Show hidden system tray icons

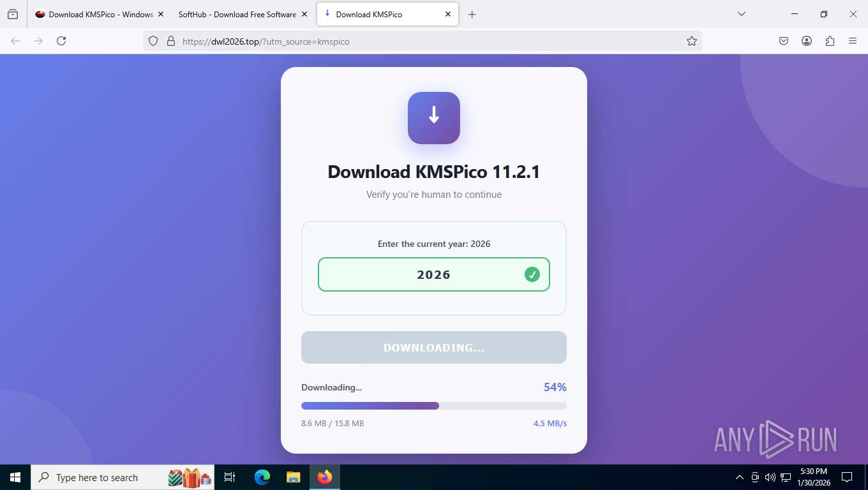click(x=740, y=477)
